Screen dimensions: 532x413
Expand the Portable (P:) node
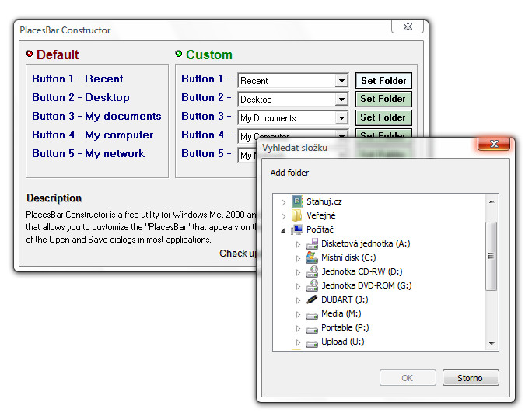point(298,328)
